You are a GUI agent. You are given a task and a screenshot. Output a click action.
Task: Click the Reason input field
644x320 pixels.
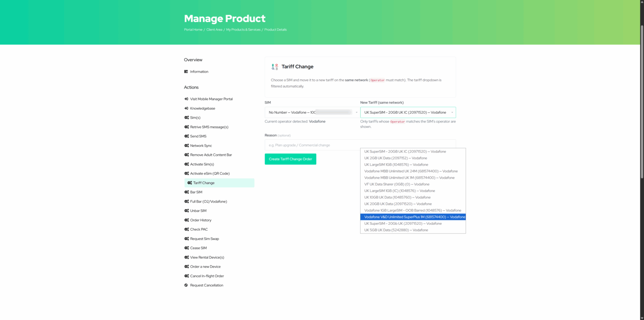[310, 145]
